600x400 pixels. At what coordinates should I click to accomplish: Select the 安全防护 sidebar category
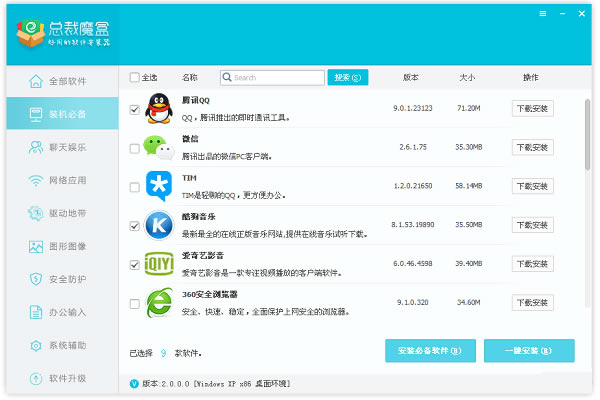(x=60, y=279)
